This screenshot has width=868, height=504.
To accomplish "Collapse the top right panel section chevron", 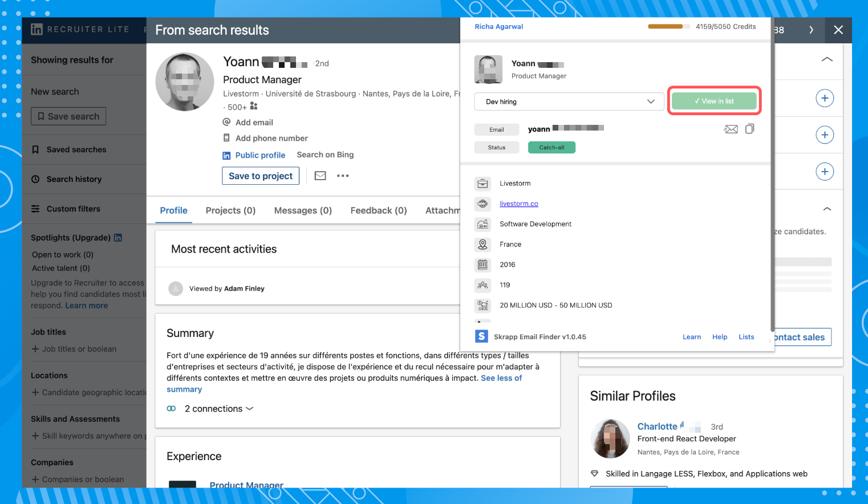I will pyautogui.click(x=827, y=59).
